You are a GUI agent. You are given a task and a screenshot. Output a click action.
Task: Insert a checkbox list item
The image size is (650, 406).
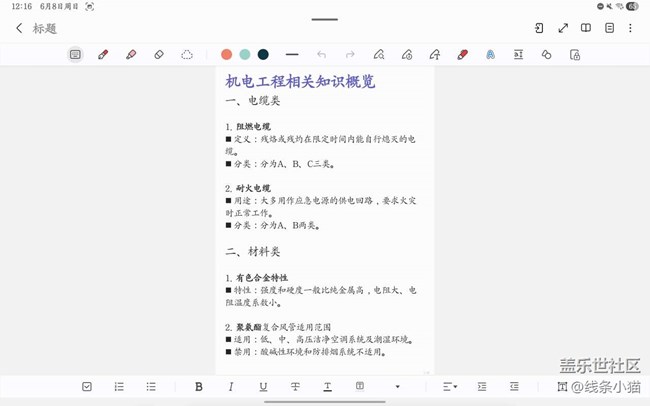click(x=87, y=386)
